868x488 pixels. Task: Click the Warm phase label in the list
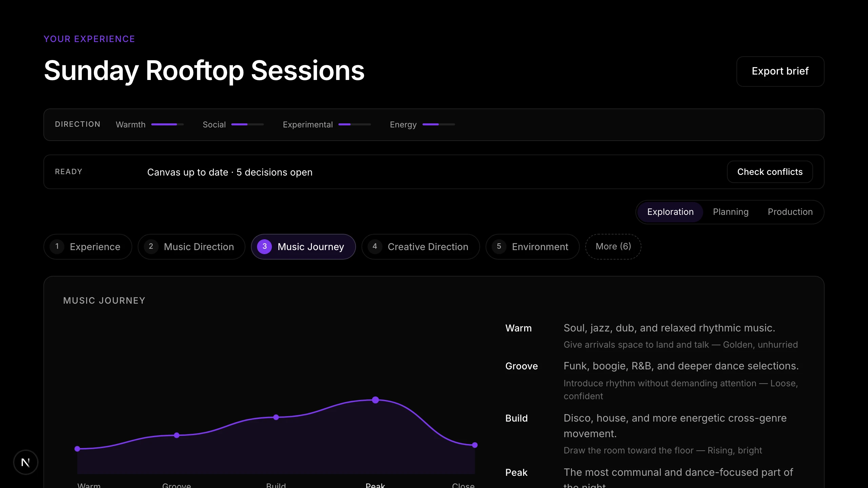coord(518,328)
